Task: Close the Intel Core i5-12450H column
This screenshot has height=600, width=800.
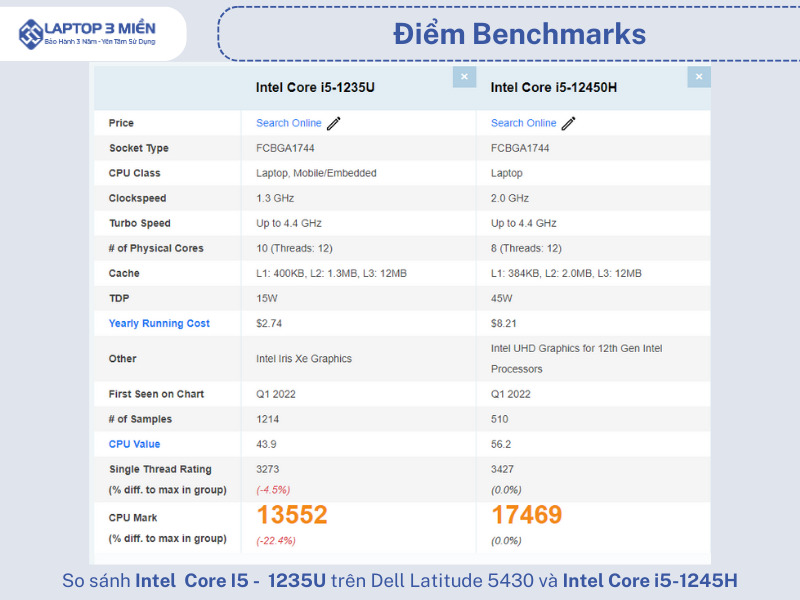Action: [x=699, y=77]
